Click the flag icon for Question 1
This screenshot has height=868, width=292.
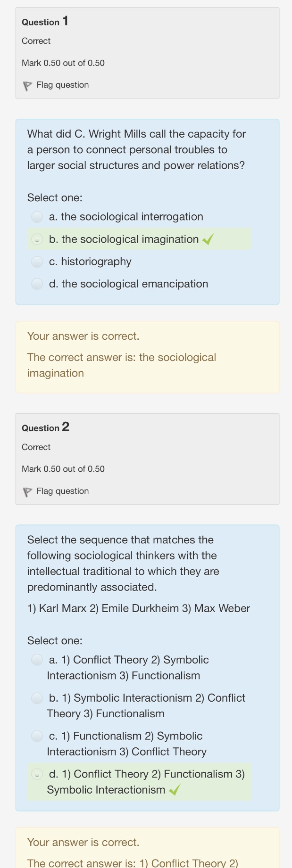tap(27, 86)
